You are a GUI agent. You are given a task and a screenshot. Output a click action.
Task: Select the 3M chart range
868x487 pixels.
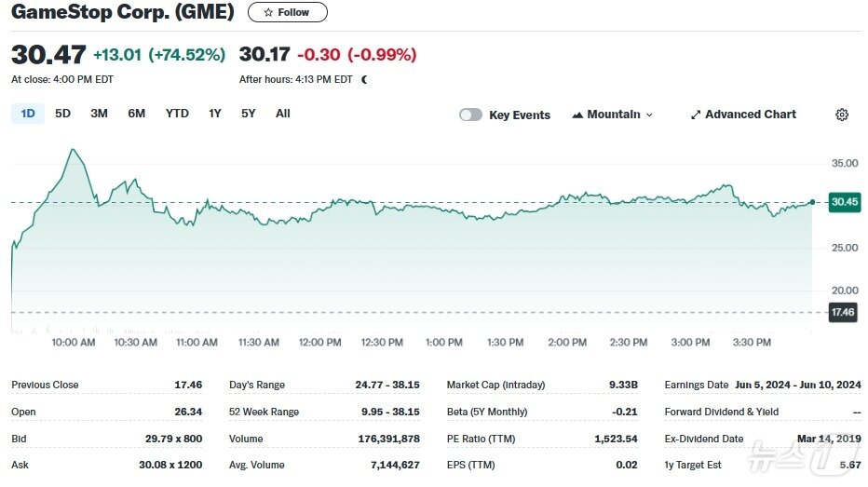(x=99, y=114)
